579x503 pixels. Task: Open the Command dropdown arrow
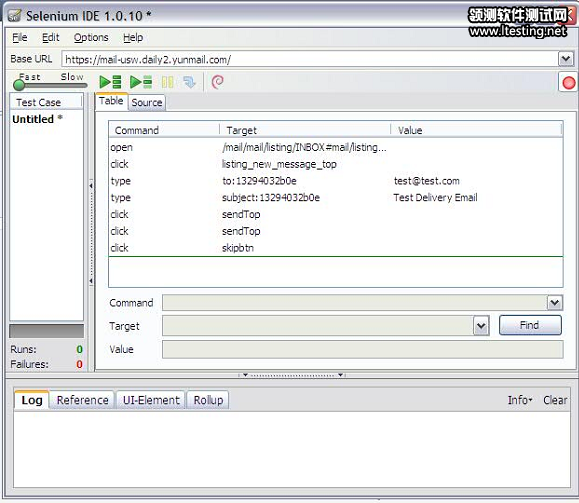(554, 303)
